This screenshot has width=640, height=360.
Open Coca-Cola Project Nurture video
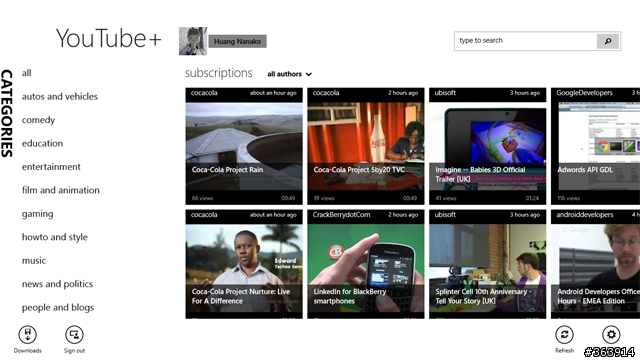click(244, 264)
